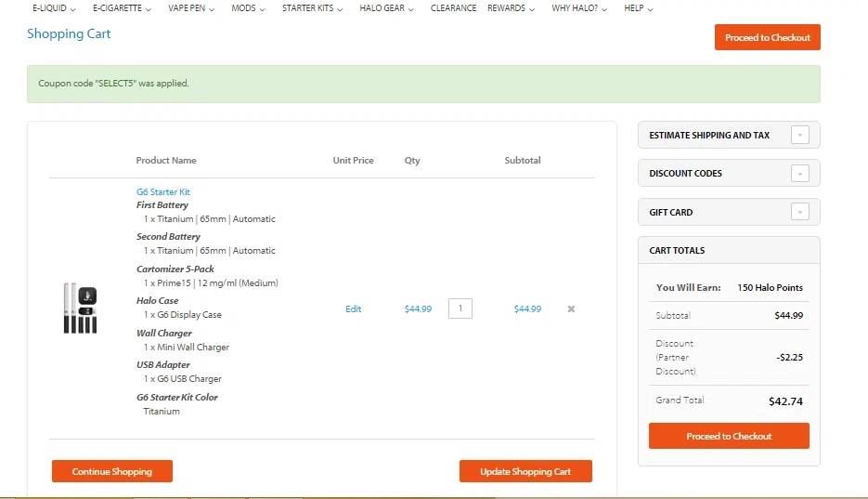Click the $44.99 unit price

[x=418, y=309]
